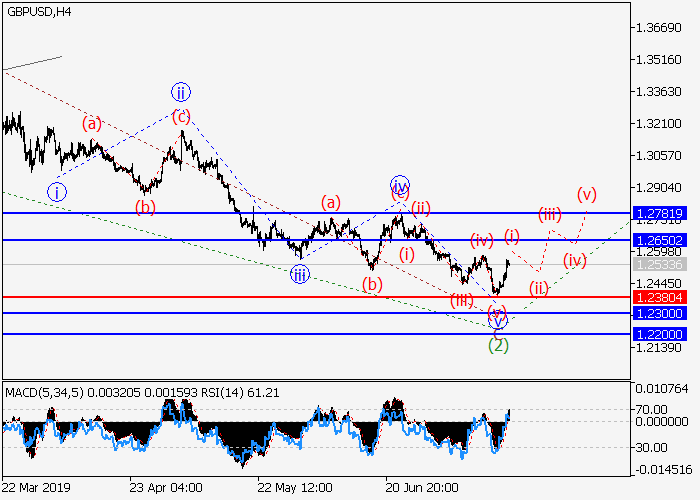Select the projected red (v) wave label
This screenshot has width=700, height=500.
pos(586,193)
